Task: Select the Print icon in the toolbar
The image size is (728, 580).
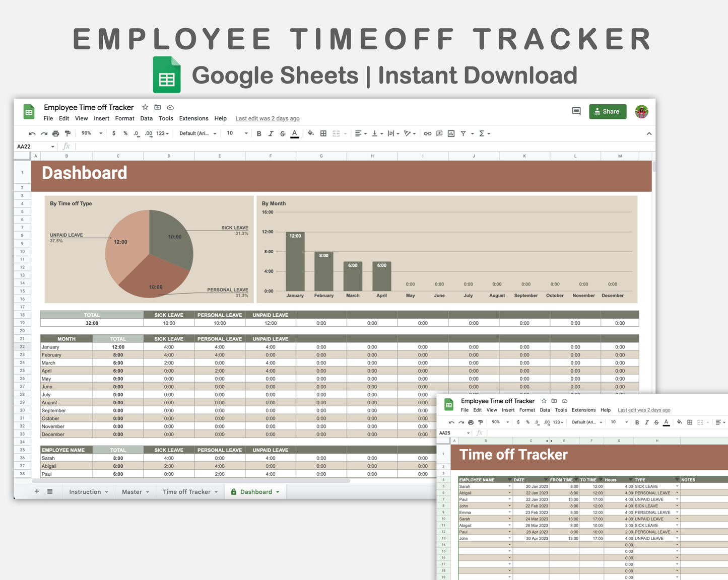Action: point(55,133)
